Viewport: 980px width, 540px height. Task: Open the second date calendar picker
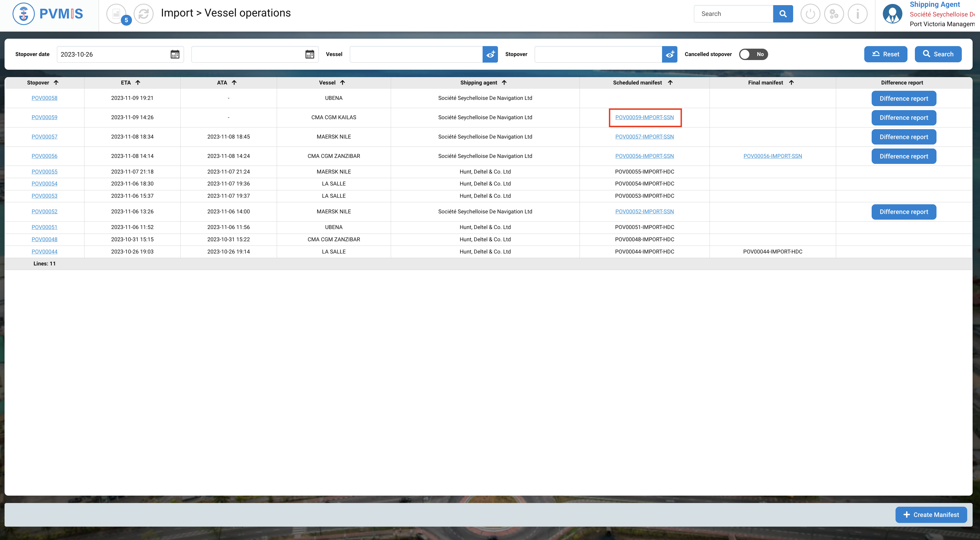(310, 54)
